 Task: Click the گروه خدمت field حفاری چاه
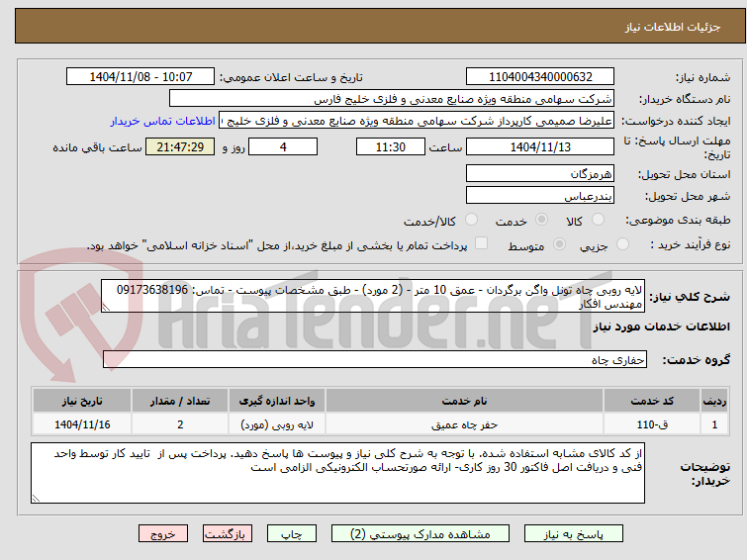click(x=375, y=359)
